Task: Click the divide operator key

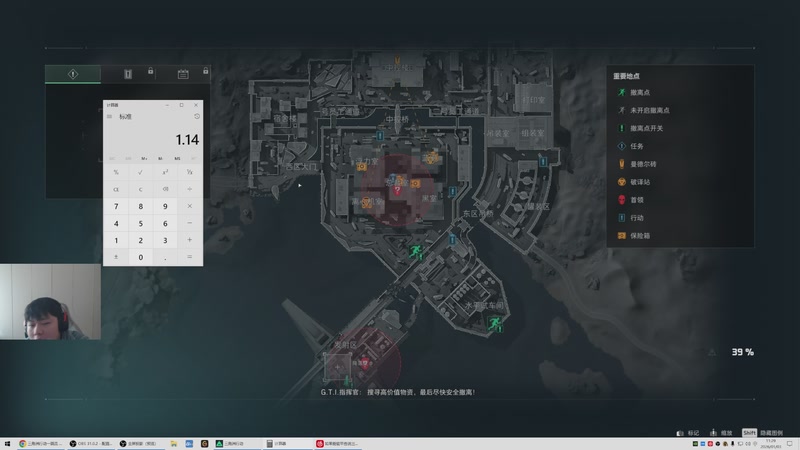Action: click(189, 189)
